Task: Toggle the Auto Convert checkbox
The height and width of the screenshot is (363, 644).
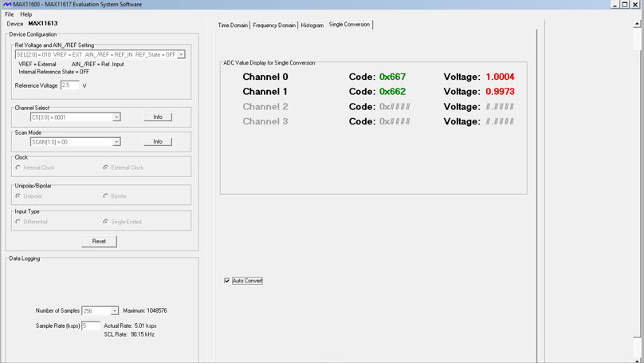Action: [226, 281]
